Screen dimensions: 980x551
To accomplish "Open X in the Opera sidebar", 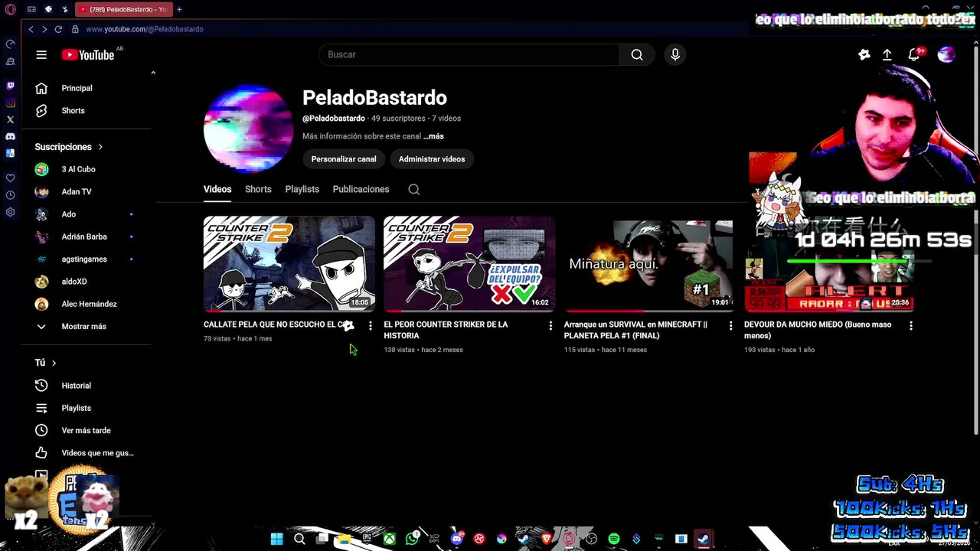I will [10, 119].
